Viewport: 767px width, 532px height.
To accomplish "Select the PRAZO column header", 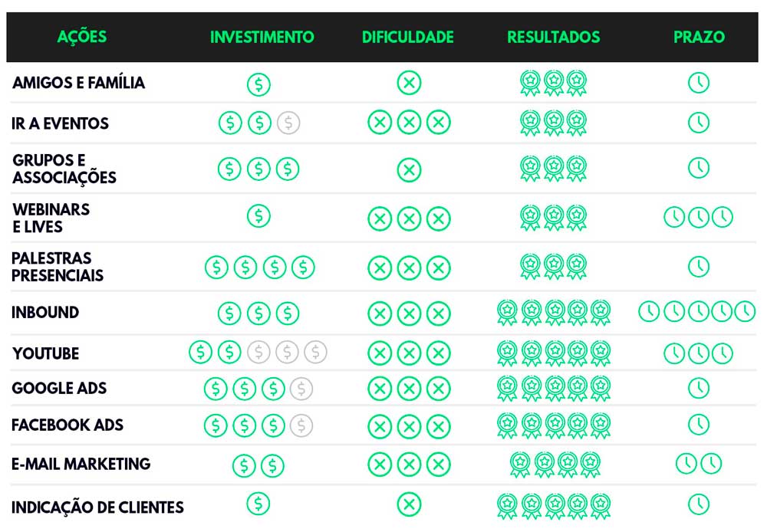I will pyautogui.click(x=699, y=37).
